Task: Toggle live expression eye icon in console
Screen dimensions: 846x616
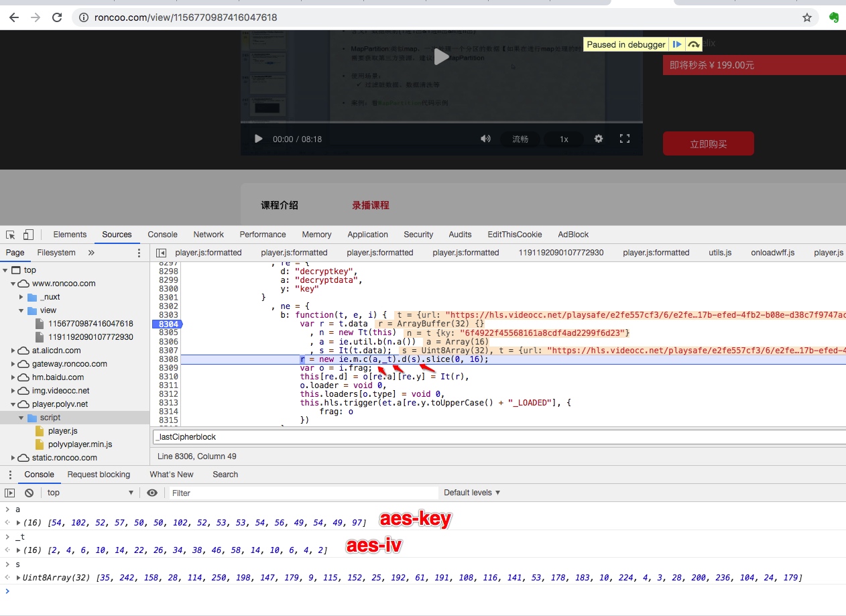Action: (152, 493)
